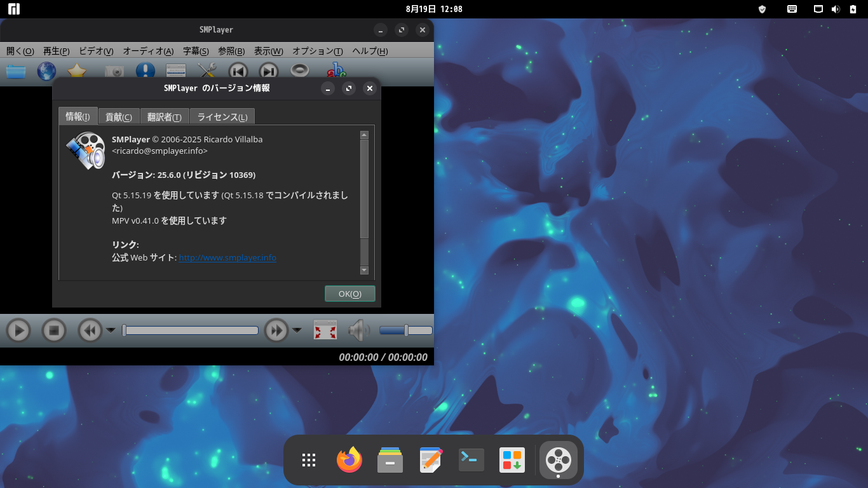Open the ヘルプ(H) menu
Image resolution: width=868 pixels, height=488 pixels.
tap(370, 51)
